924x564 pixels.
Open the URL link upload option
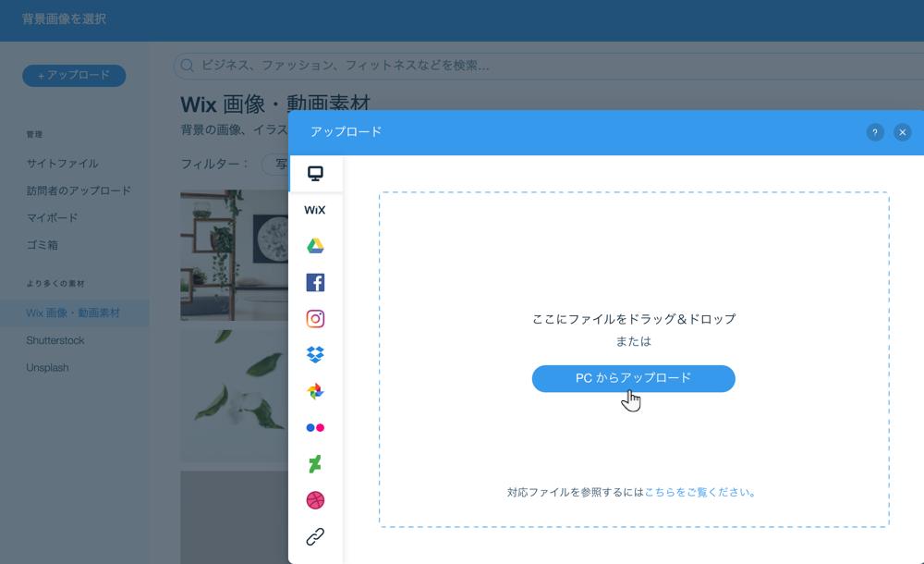tap(317, 535)
